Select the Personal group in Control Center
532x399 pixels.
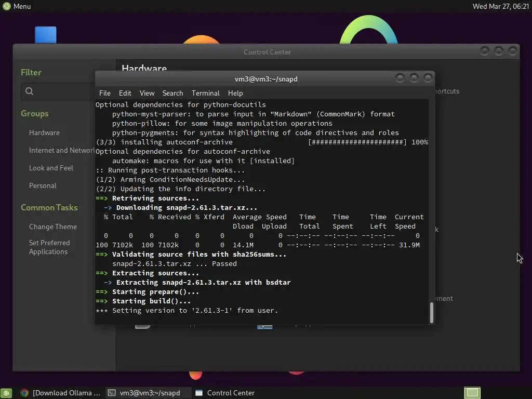point(43,185)
